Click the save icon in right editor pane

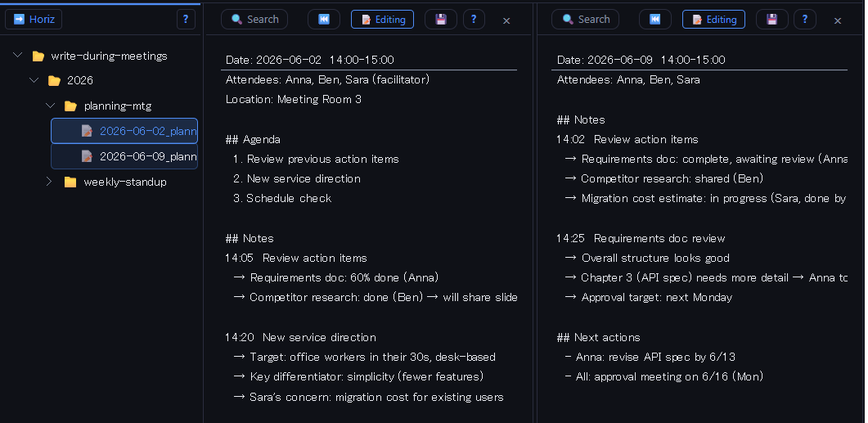point(771,20)
